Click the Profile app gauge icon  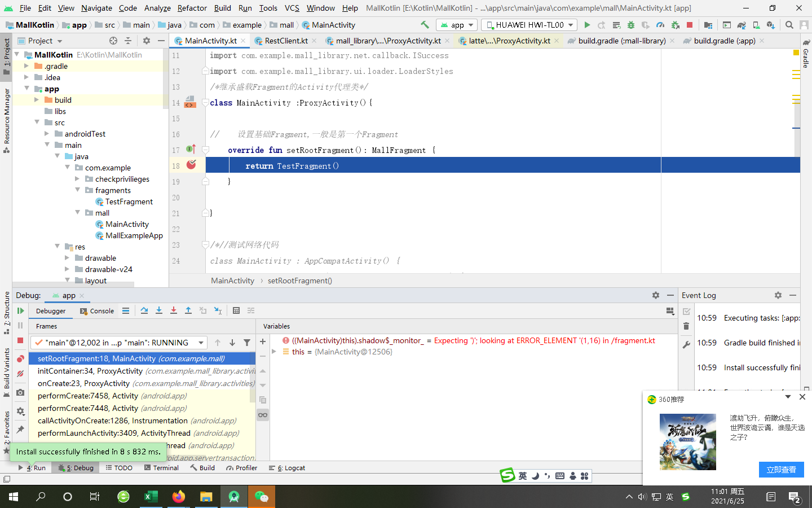click(x=660, y=25)
